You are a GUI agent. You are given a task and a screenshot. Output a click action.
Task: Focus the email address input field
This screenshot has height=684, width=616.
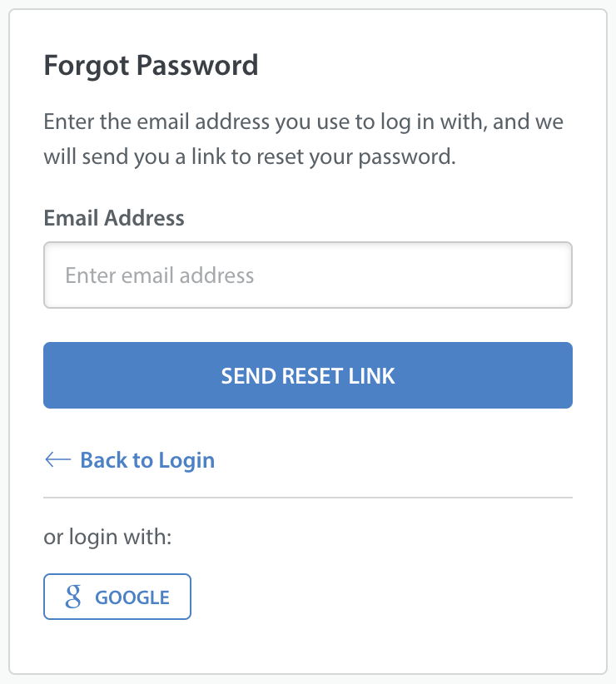coord(307,275)
